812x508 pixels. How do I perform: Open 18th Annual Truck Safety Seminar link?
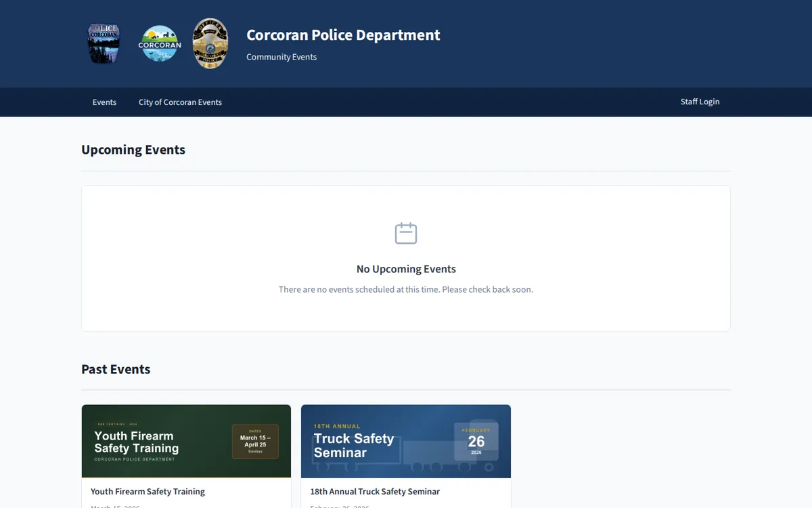pyautogui.click(x=375, y=491)
